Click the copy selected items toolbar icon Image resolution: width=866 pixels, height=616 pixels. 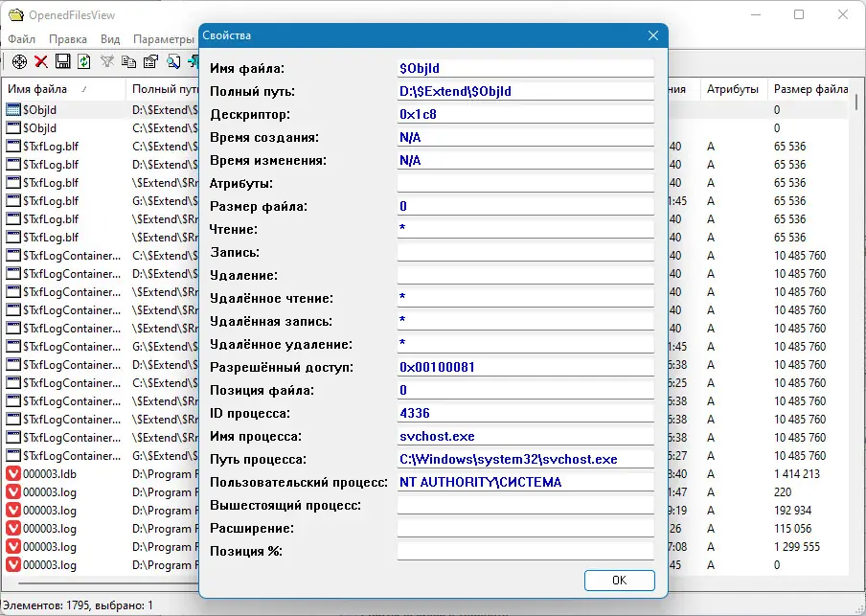coord(128,61)
